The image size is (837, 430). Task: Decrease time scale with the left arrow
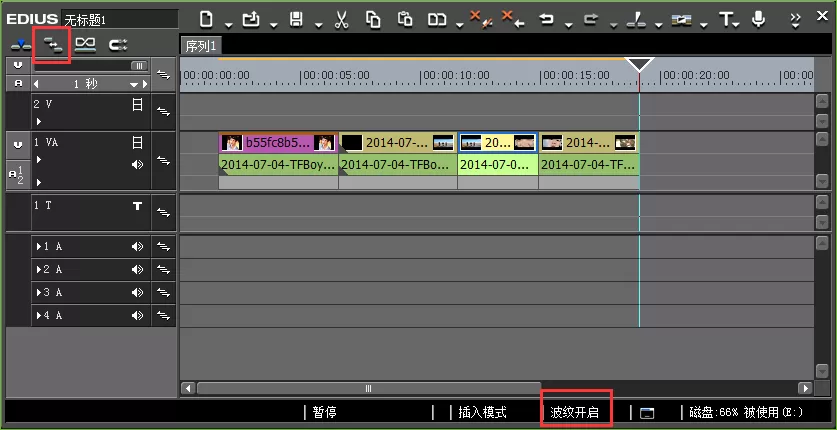click(36, 84)
